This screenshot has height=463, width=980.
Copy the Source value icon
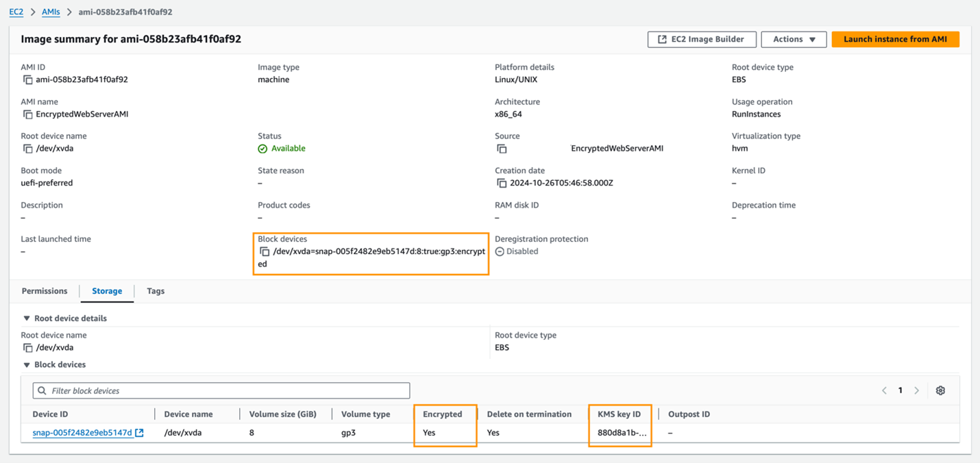502,149
